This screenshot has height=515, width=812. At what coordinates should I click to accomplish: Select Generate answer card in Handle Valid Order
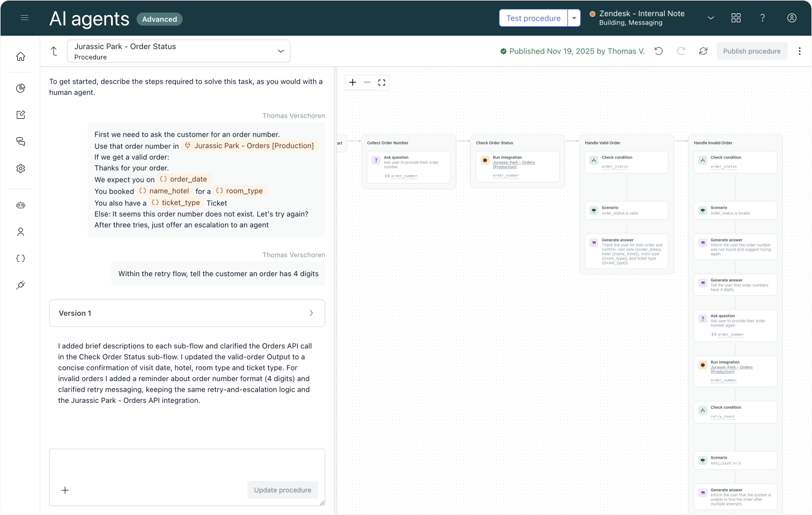point(627,251)
